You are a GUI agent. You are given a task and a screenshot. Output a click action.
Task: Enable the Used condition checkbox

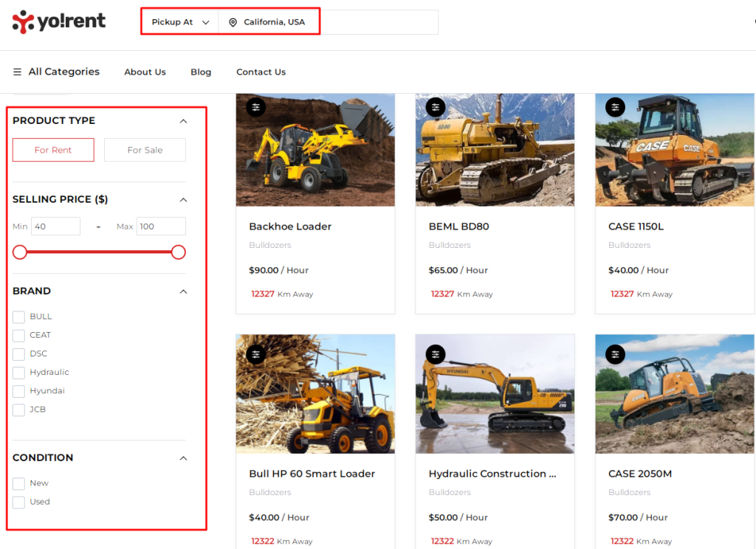(x=18, y=502)
